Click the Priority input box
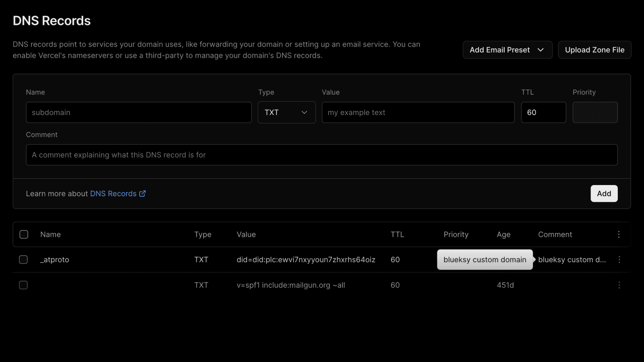 click(x=594, y=113)
